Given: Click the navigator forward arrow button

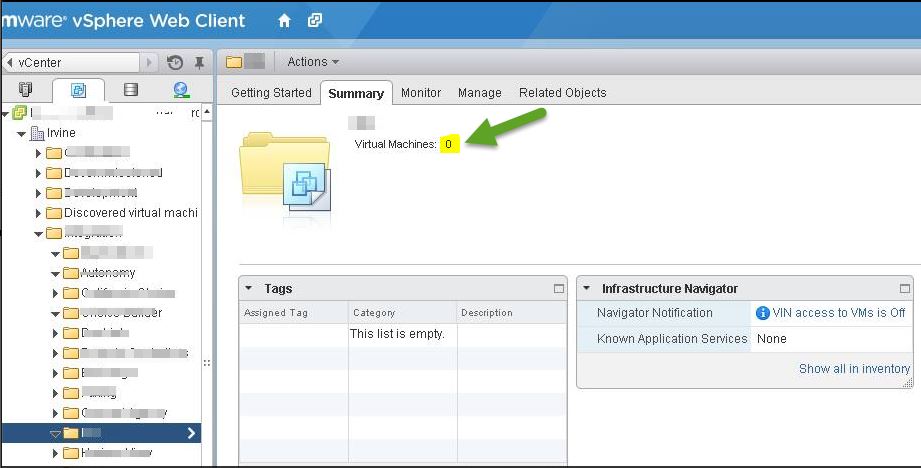Looking at the screenshot, I should (x=149, y=62).
